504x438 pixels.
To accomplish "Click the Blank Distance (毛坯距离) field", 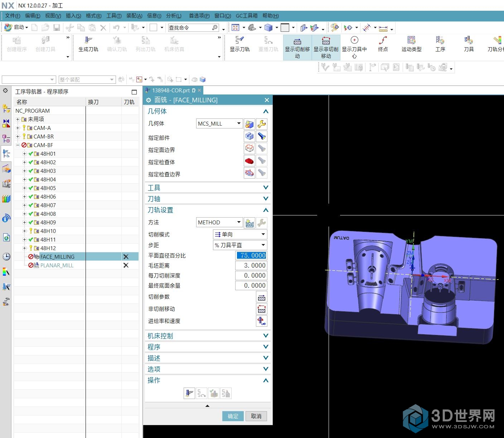I will pos(251,266).
